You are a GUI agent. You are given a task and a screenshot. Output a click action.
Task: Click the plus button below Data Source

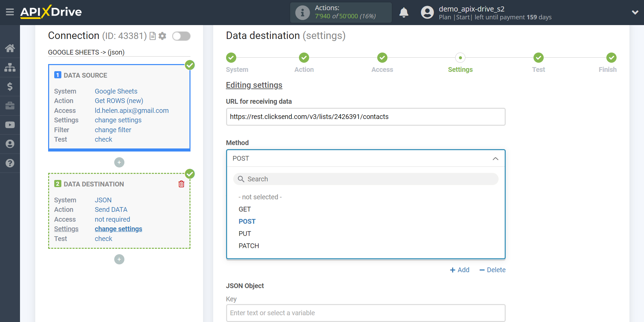pyautogui.click(x=119, y=162)
